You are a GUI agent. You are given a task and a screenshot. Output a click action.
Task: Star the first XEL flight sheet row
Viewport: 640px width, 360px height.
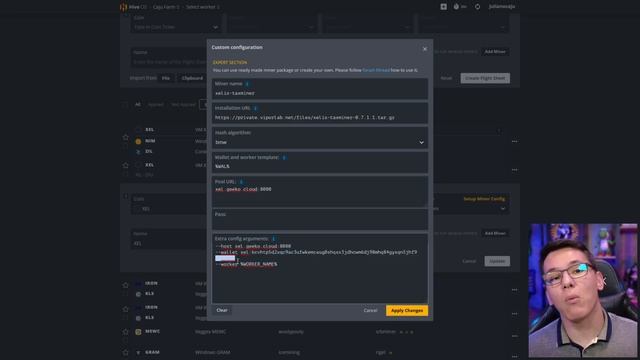(x=126, y=137)
